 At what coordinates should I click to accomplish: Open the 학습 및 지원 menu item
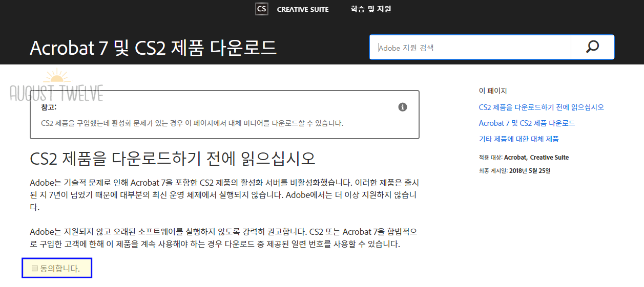tap(371, 9)
